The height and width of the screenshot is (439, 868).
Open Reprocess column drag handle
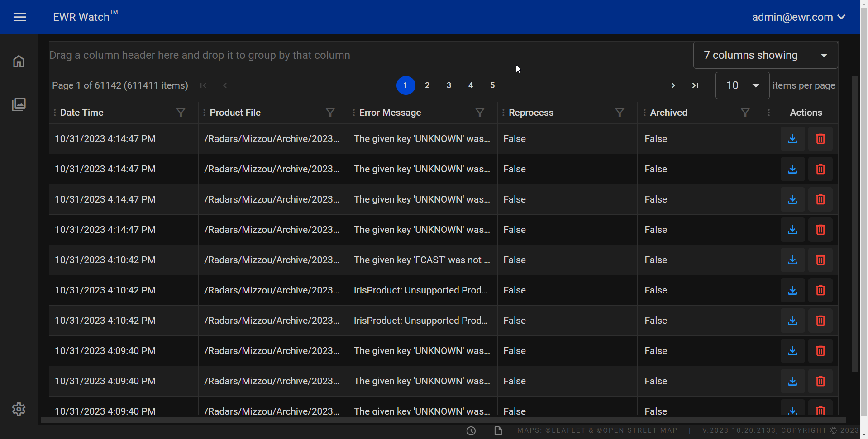(503, 113)
